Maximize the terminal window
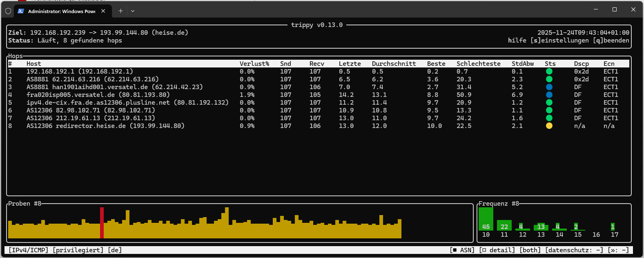The width and height of the screenshot is (644, 258). (615, 9)
